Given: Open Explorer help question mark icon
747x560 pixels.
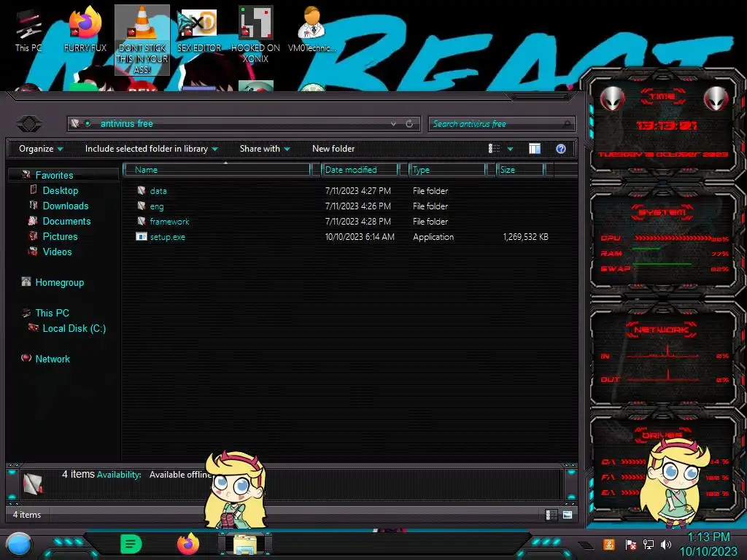Looking at the screenshot, I should (561, 149).
